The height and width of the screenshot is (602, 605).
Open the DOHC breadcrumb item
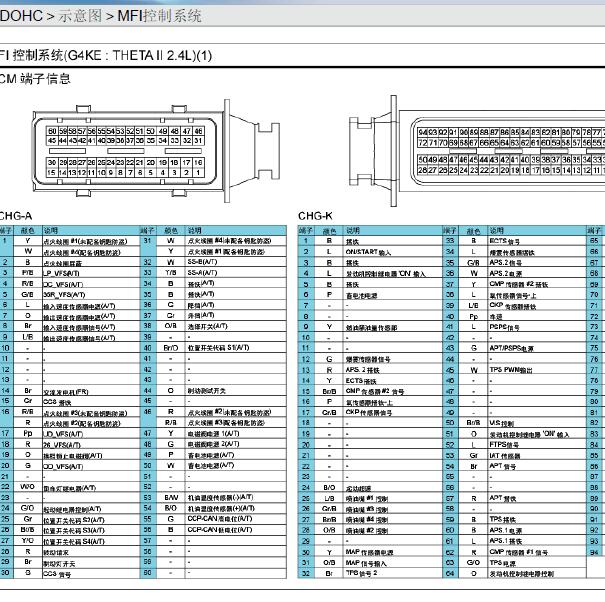(x=21, y=16)
